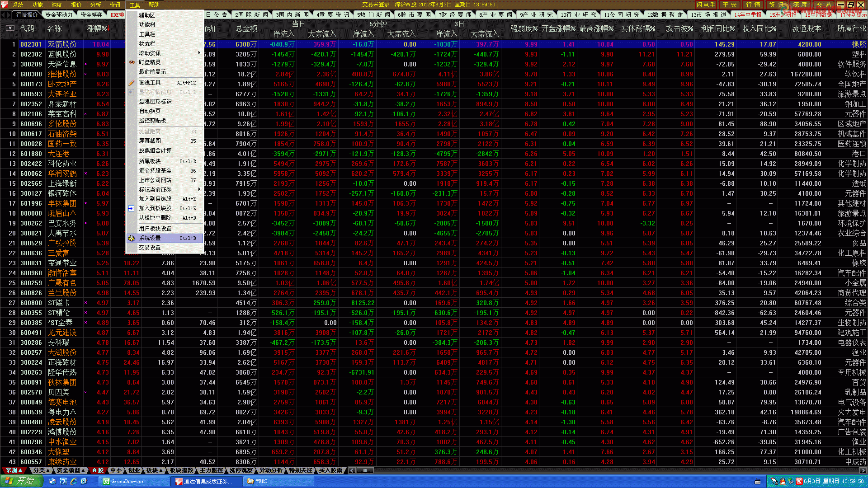Expand the column selector dropdown near 代码
Viewport: 868px width, 488px height.
pos(10,28)
